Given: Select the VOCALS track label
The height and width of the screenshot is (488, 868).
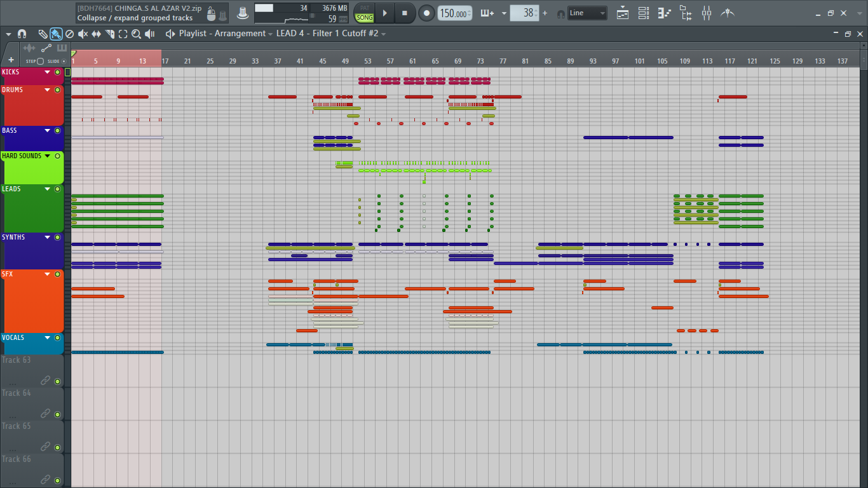Looking at the screenshot, I should 13,338.
